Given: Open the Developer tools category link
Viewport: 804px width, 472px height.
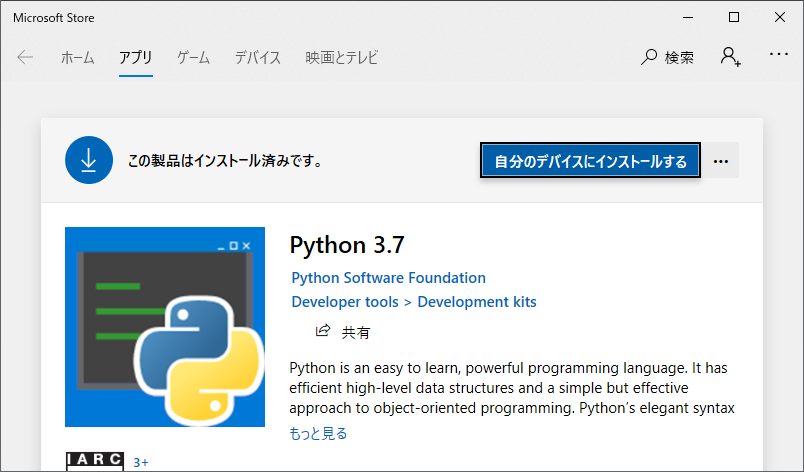Looking at the screenshot, I should (345, 302).
